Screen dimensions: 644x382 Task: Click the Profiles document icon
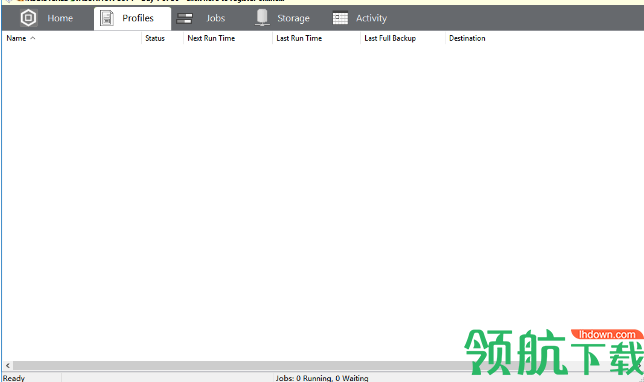pyautogui.click(x=107, y=18)
